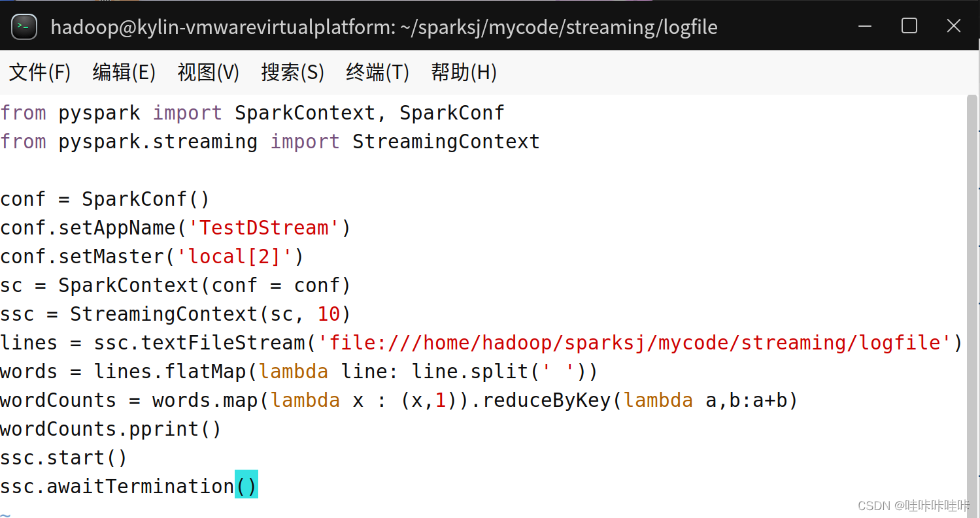Click the wordCounts.pprint() statement
Viewport: 980px width, 518px height.
[110, 429]
